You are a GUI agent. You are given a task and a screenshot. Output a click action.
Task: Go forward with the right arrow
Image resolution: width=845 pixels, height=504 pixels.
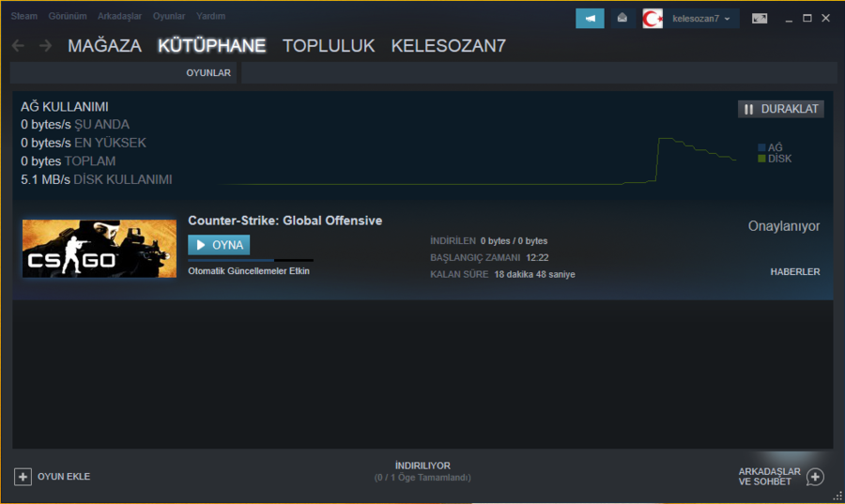pyautogui.click(x=46, y=46)
